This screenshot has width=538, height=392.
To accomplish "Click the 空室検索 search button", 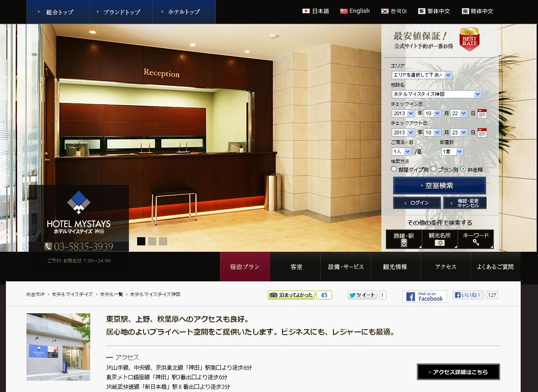I will point(440,186).
